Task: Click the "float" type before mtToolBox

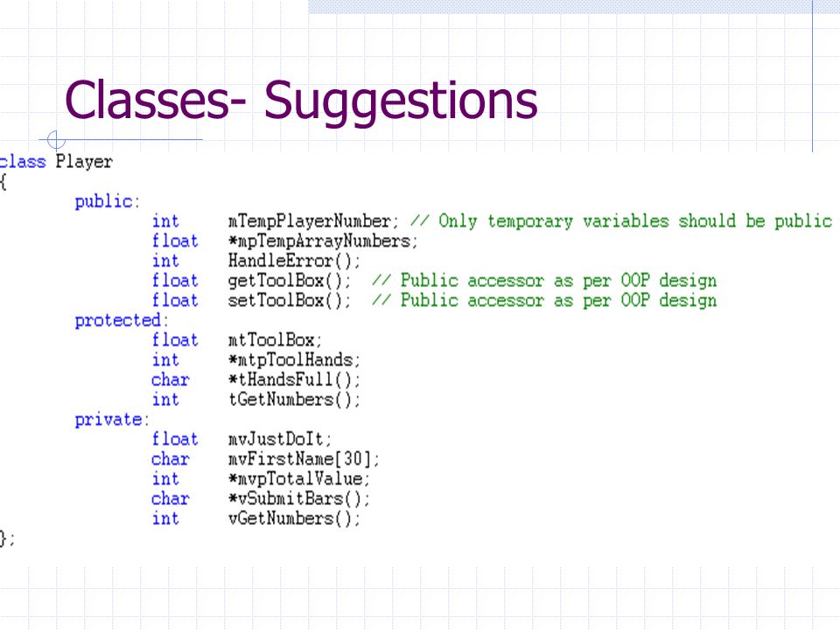Action: pos(175,340)
